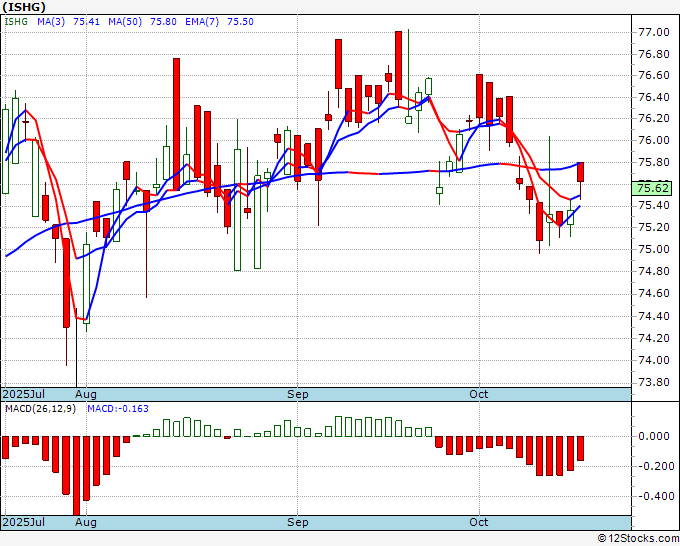Viewport: 680px width, 546px height.
Task: Click 2025Jul on the MACD panel axis
Action: coord(23,522)
